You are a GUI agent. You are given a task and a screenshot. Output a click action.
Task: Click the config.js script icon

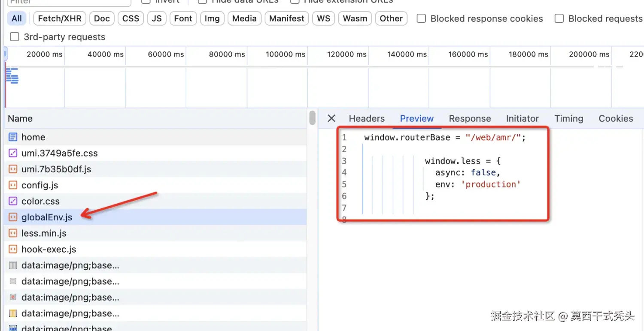pyautogui.click(x=13, y=185)
